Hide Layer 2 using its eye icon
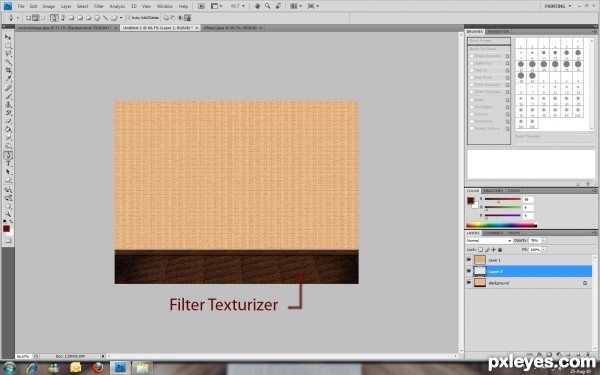This screenshot has width=600, height=375. (469, 271)
